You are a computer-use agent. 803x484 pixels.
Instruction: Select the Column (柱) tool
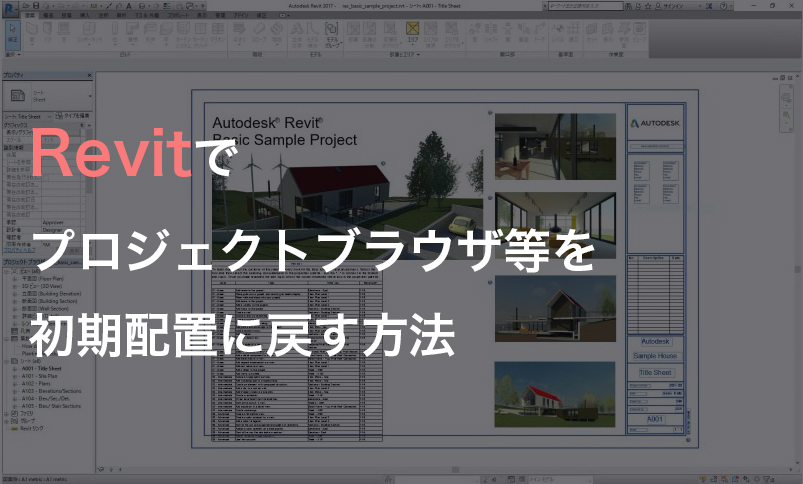tap(115, 33)
